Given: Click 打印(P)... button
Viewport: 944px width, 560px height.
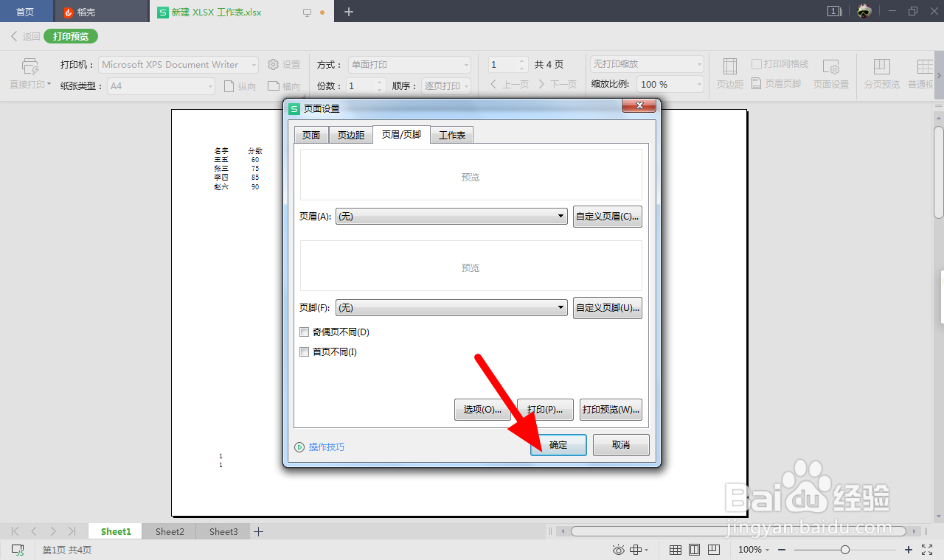Looking at the screenshot, I should click(545, 410).
